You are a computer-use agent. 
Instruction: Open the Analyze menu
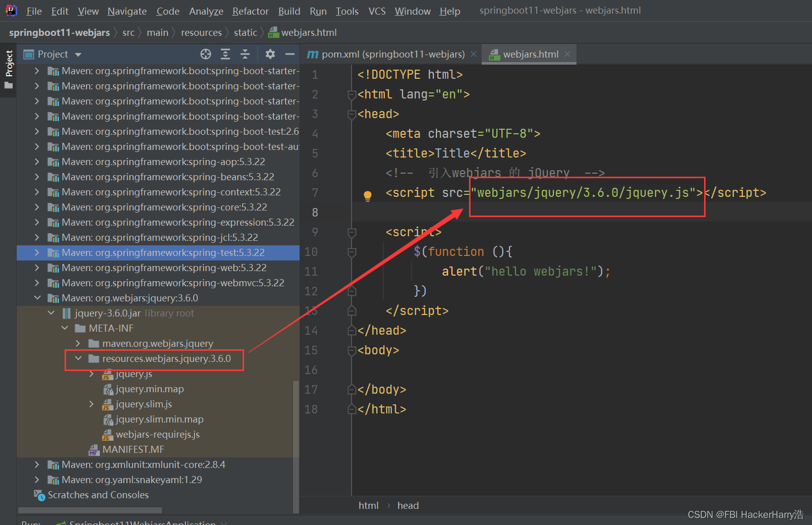[x=206, y=11]
